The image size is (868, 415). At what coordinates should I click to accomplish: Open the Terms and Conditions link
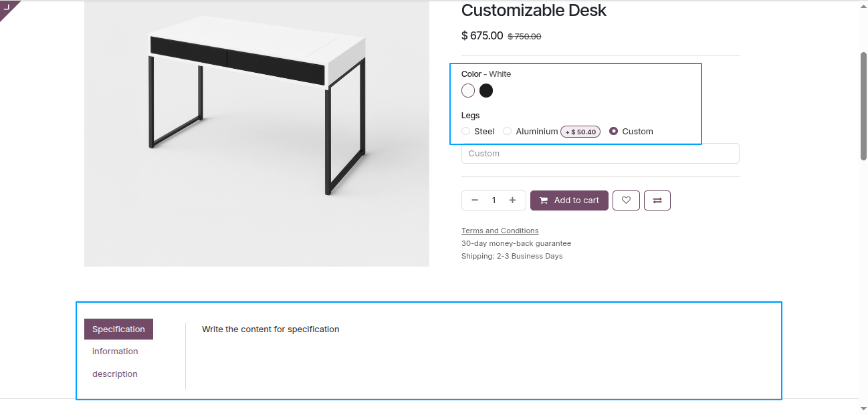click(500, 231)
